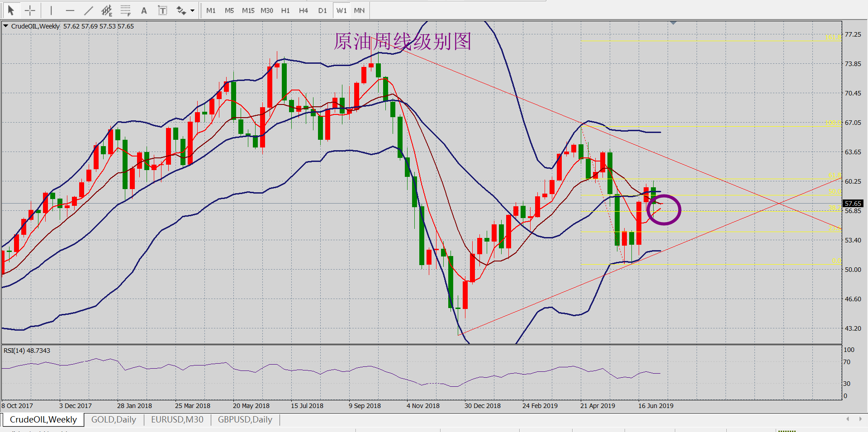Viewport: 868px width, 432px height.
Task: Switch timeframe to M5
Action: (229, 10)
